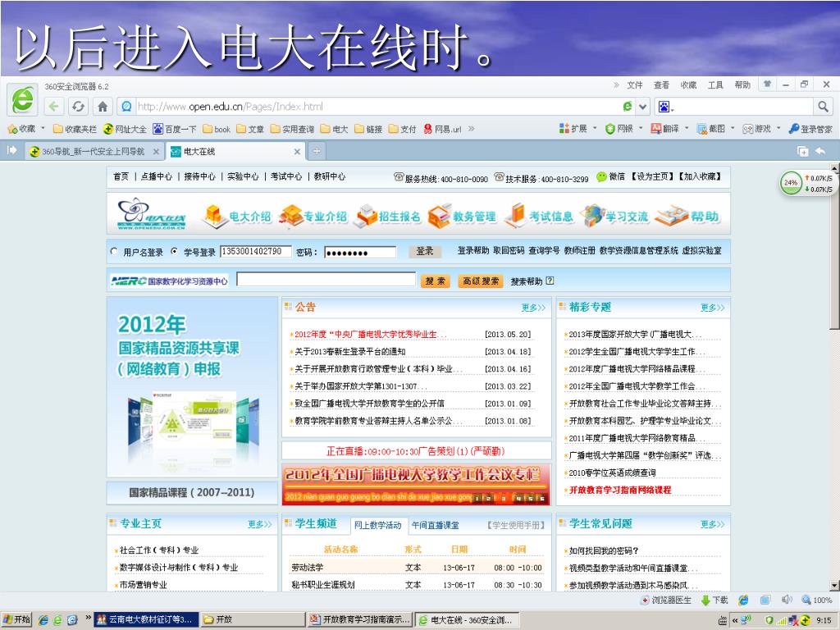This screenshot has width=840, height=630.
Task: Open the 截图 dropdown arrow
Action: click(733, 129)
